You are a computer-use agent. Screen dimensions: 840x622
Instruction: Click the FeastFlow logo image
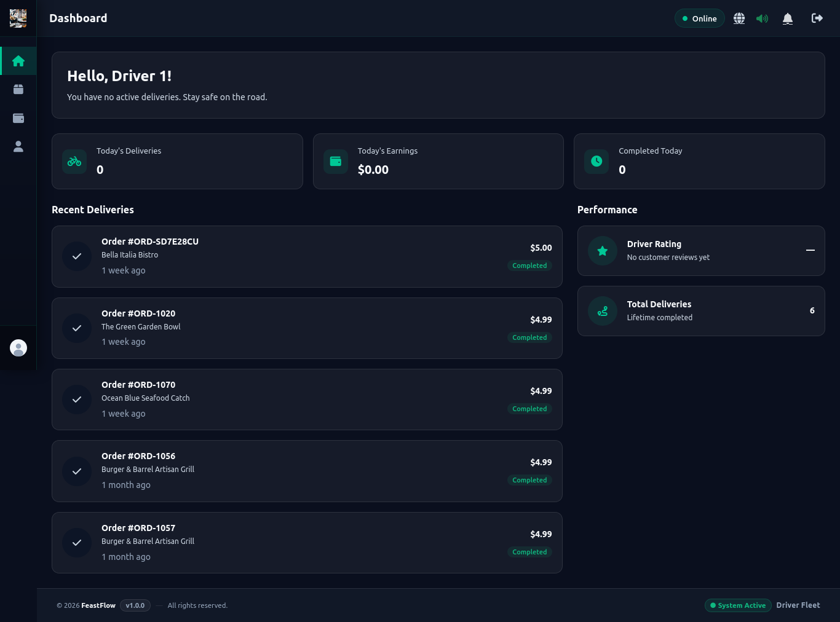coord(18,18)
